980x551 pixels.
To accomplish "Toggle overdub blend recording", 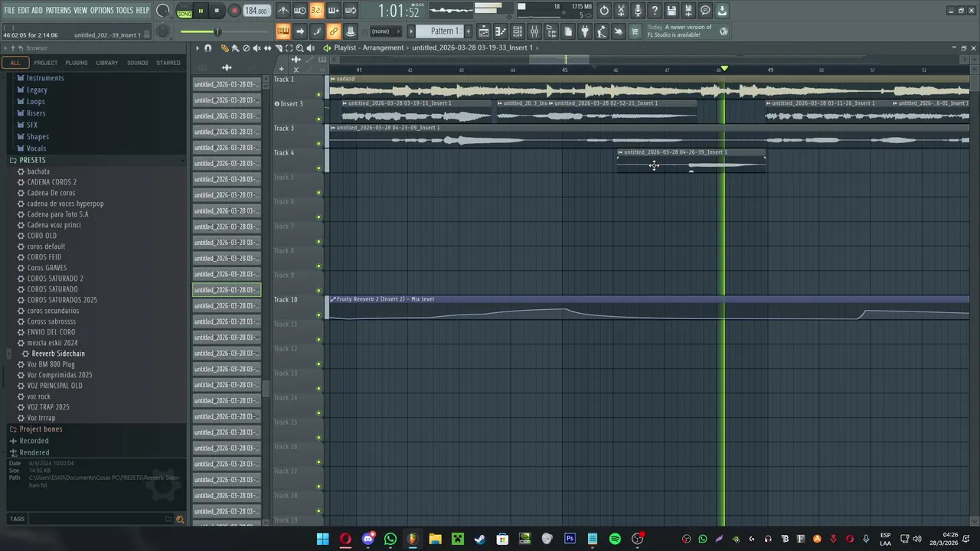I will 334,11.
